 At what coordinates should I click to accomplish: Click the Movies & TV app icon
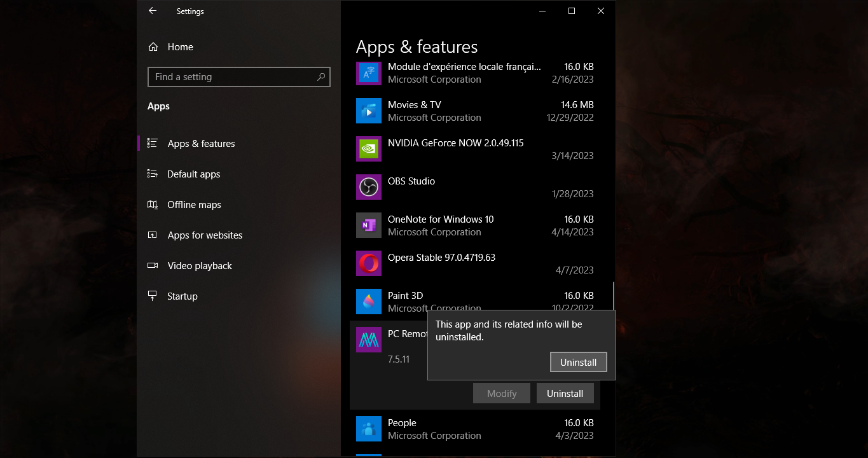coord(369,111)
